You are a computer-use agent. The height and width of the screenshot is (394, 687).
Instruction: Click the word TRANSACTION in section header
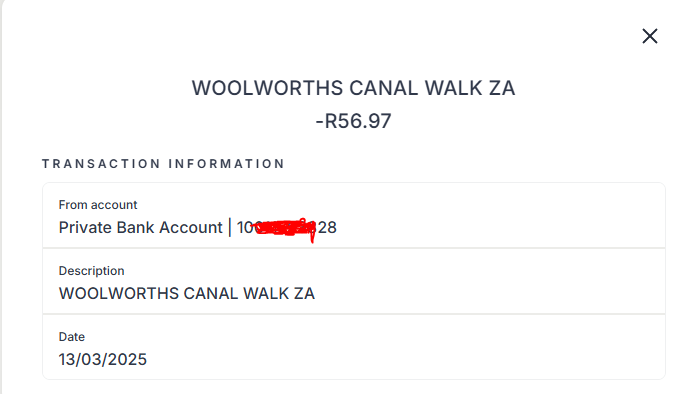[101, 164]
